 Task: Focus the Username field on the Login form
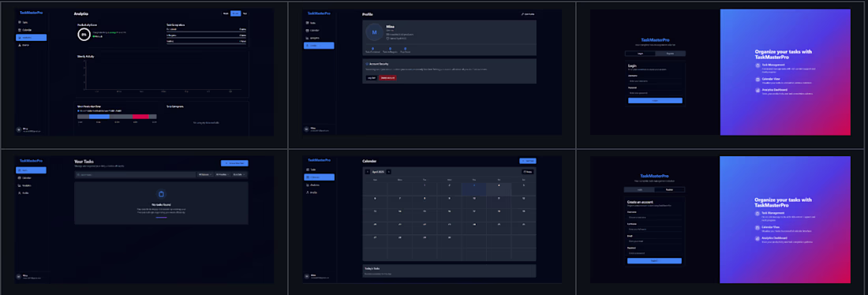click(x=655, y=80)
